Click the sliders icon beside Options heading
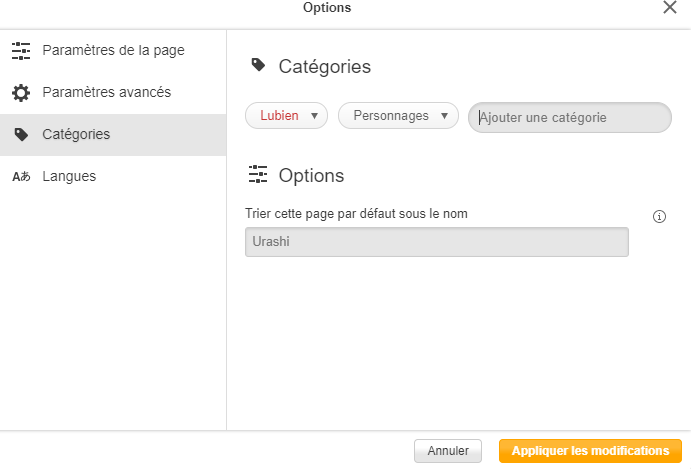Screen dimensions: 691x469 tap(258, 175)
